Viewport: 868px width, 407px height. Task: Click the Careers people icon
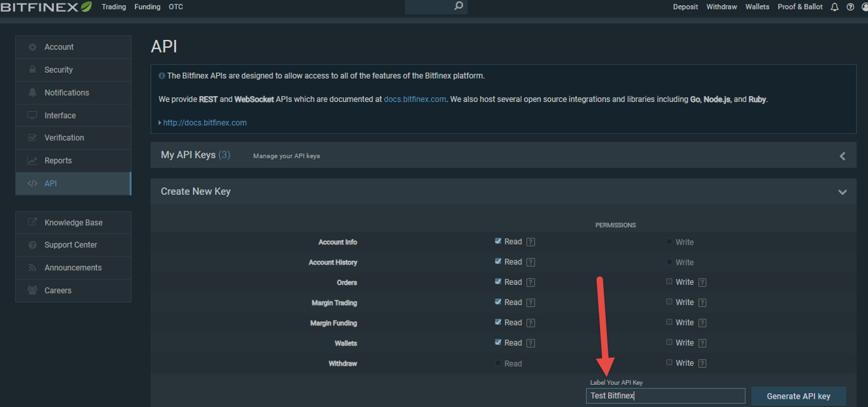pyautogui.click(x=32, y=291)
